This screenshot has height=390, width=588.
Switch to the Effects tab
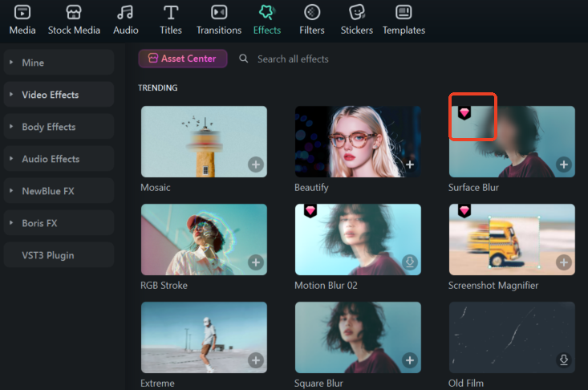click(x=267, y=20)
